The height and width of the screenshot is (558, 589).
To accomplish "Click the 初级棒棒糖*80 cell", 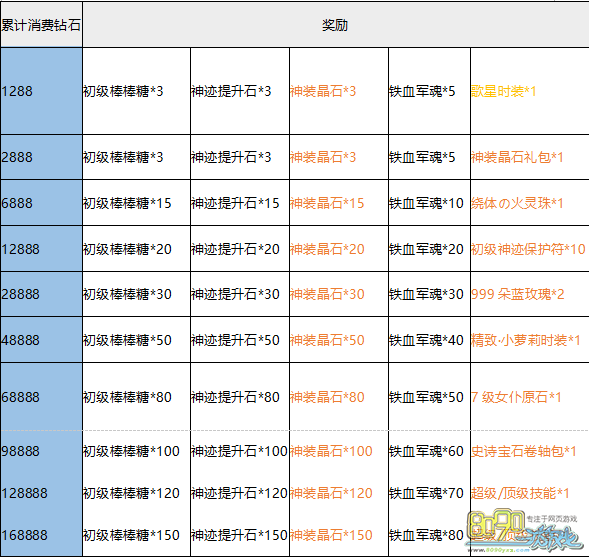I will click(136, 397).
